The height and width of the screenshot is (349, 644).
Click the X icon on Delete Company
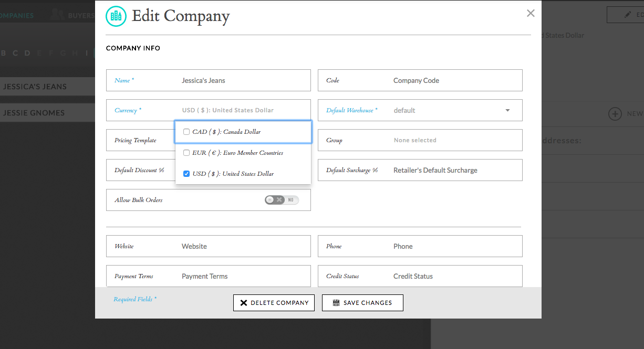(244, 303)
